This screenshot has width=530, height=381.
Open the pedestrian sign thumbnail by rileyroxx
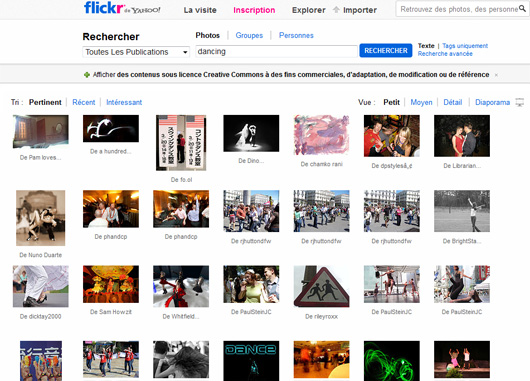pyautogui.click(x=321, y=286)
